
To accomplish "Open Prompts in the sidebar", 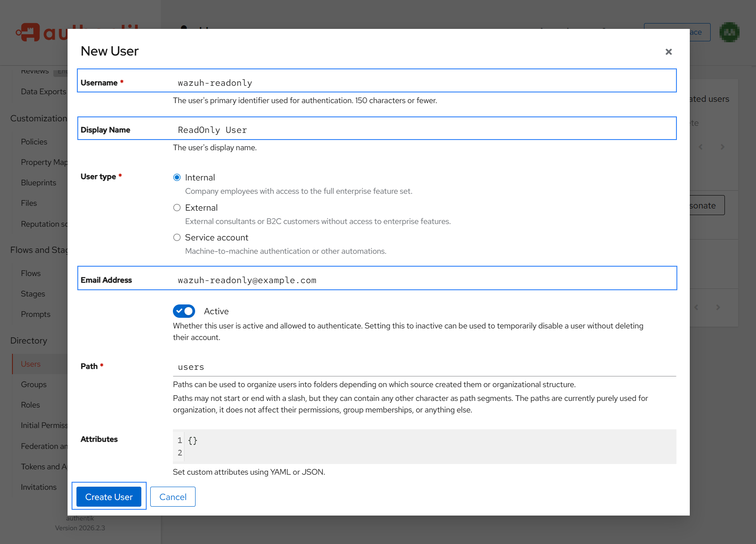I will 36,314.
